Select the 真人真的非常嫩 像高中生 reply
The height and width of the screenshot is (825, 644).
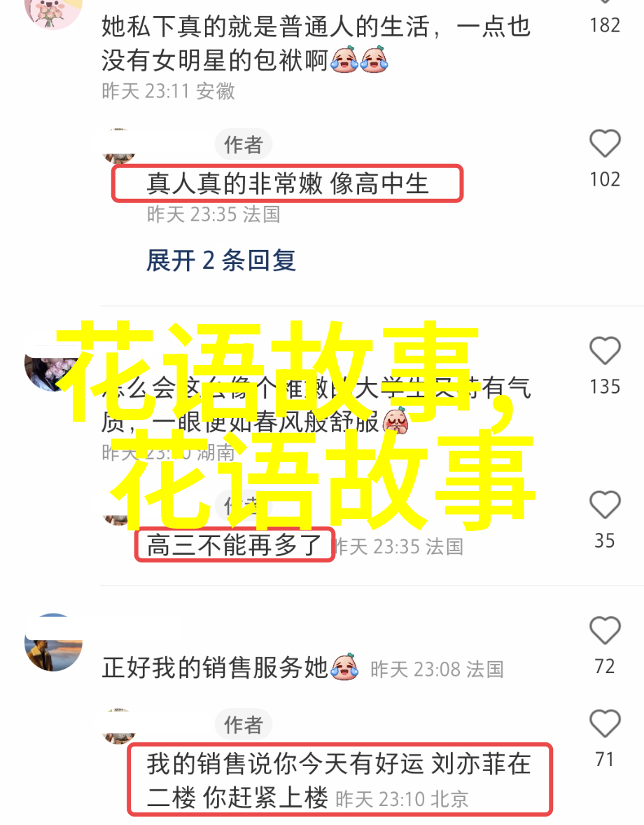click(287, 183)
